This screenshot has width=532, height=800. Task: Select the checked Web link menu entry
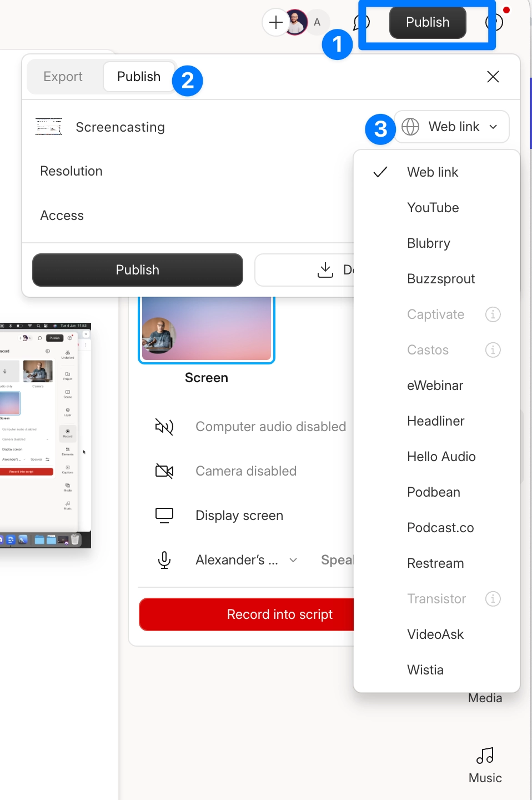coord(436,172)
